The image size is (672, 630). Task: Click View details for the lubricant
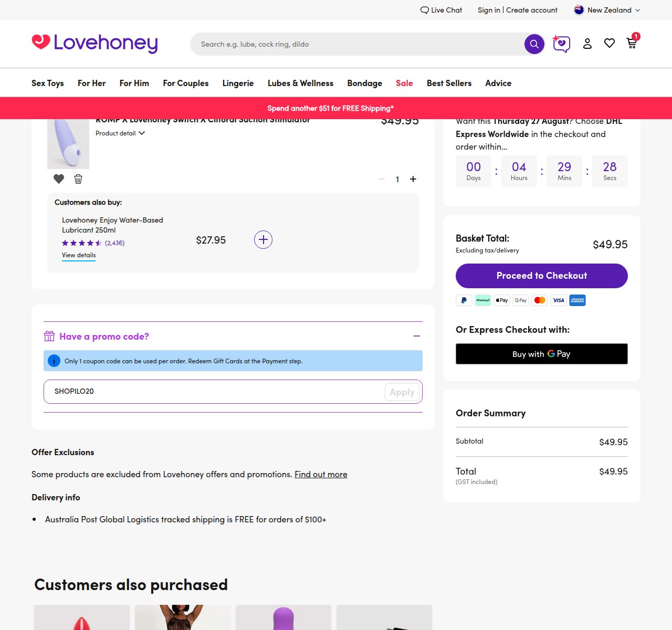coord(79,255)
